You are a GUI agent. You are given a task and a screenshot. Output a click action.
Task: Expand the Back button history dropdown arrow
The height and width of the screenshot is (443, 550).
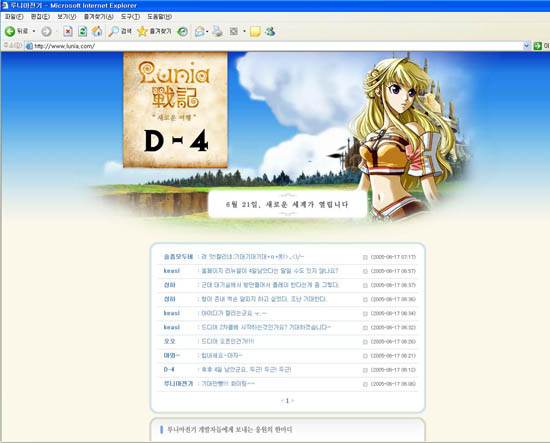[34, 32]
